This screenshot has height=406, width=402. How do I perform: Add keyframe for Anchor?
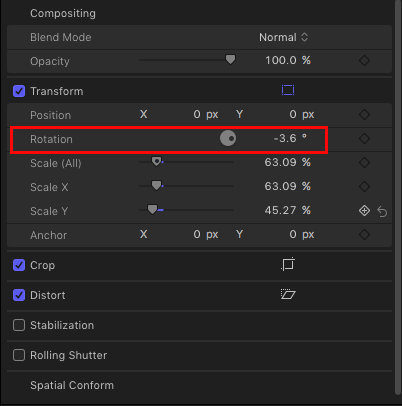point(364,234)
